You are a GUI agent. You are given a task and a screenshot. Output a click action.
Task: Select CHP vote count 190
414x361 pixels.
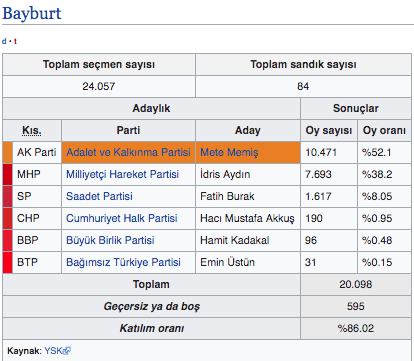pyautogui.click(x=314, y=218)
